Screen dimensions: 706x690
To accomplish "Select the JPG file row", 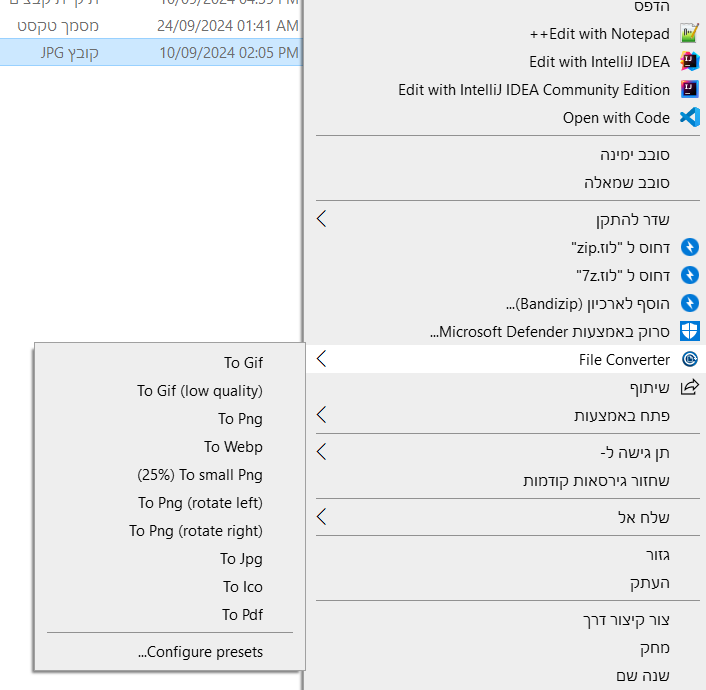I will tap(150, 52).
